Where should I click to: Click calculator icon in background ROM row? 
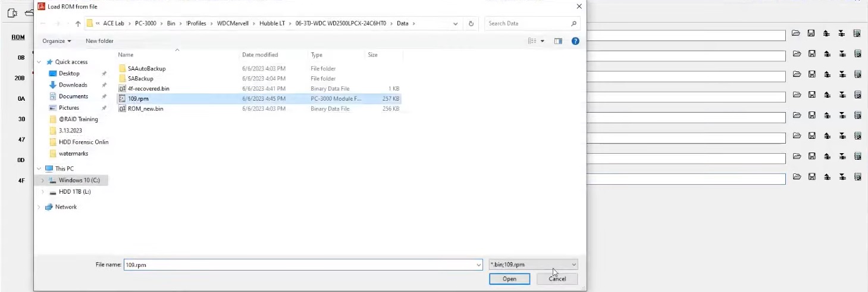tap(858, 34)
